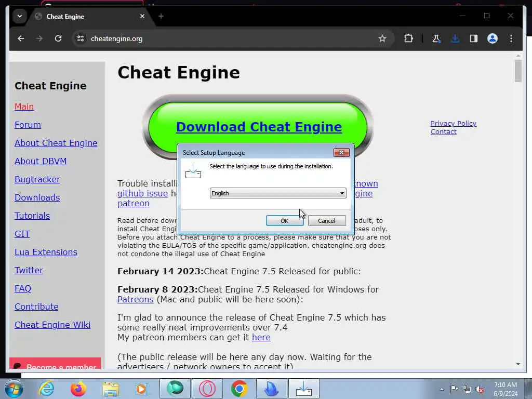Viewport: 532px width, 399px height.
Task: Click the 'here' link for patreon members
Action: [x=261, y=338]
